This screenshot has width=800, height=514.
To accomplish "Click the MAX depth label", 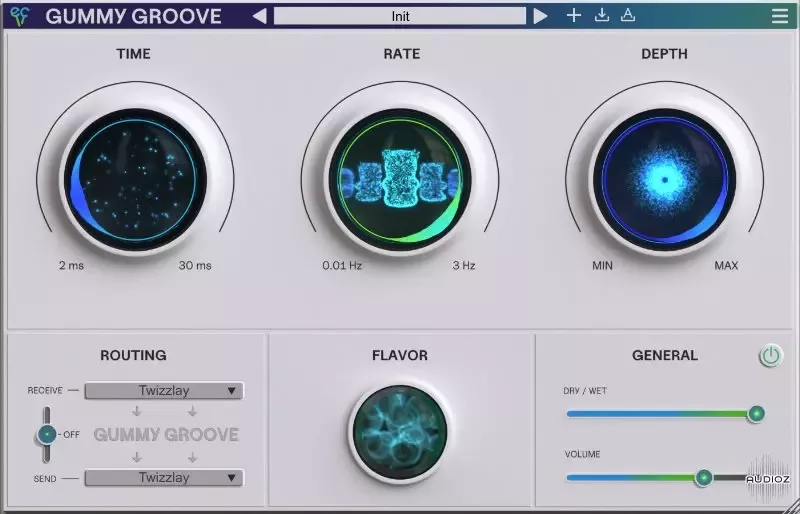I will (726, 265).
